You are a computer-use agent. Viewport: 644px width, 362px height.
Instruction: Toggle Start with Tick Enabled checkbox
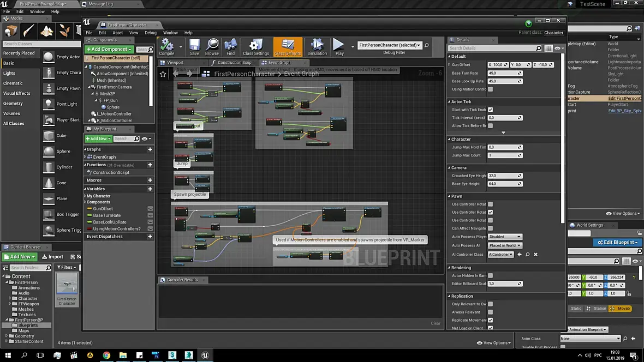pyautogui.click(x=490, y=110)
